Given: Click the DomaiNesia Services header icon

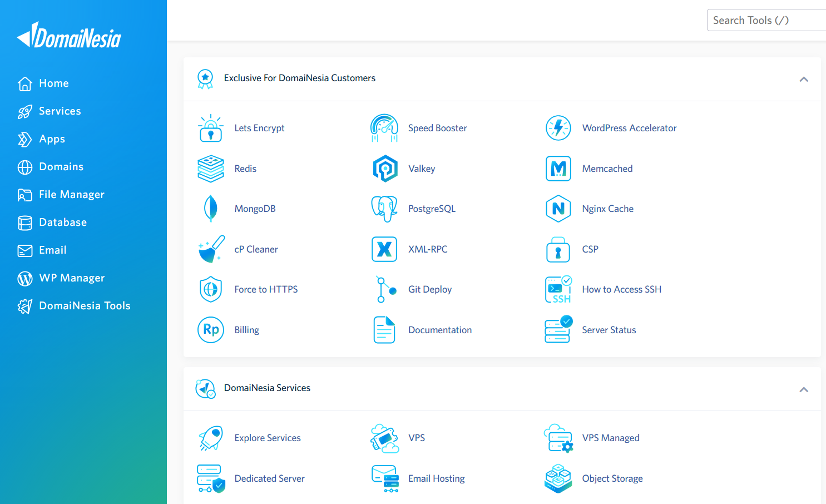Looking at the screenshot, I should click(205, 389).
